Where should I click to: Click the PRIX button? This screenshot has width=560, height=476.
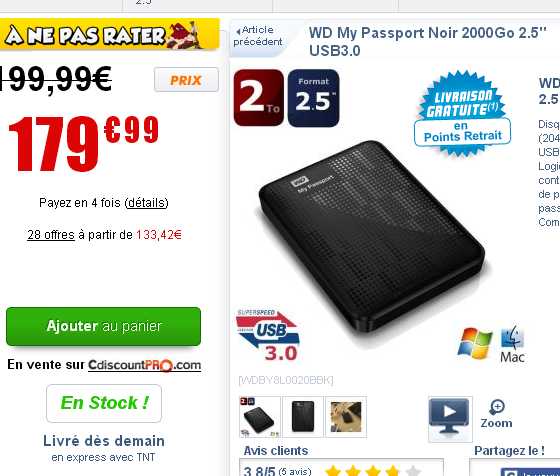(186, 80)
